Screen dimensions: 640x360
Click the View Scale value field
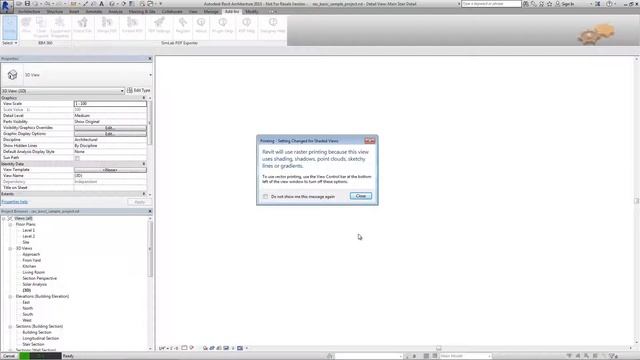[110, 104]
